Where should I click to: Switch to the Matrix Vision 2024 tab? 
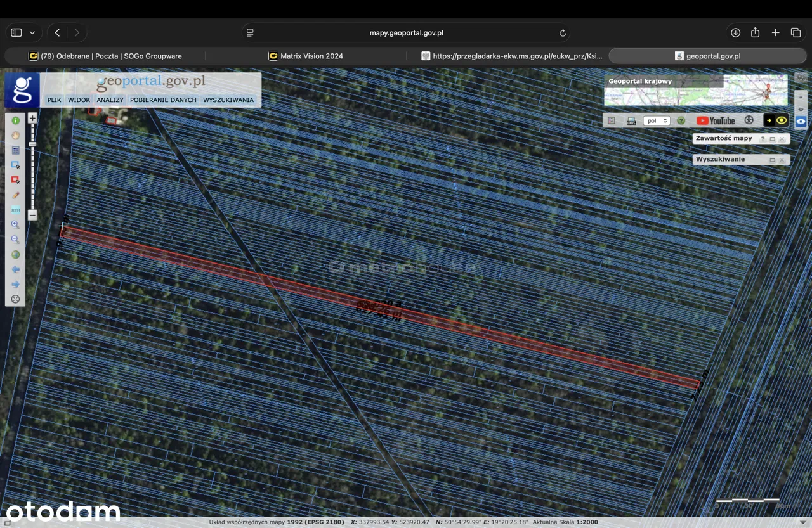[x=305, y=56]
